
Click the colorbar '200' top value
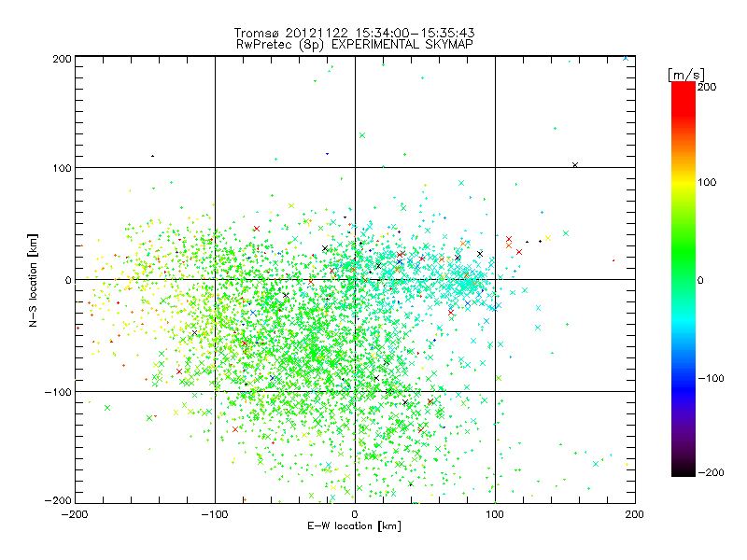tap(707, 87)
